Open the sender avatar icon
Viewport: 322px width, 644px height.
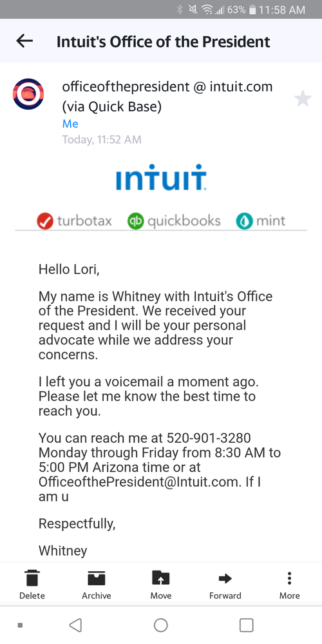tap(28, 94)
